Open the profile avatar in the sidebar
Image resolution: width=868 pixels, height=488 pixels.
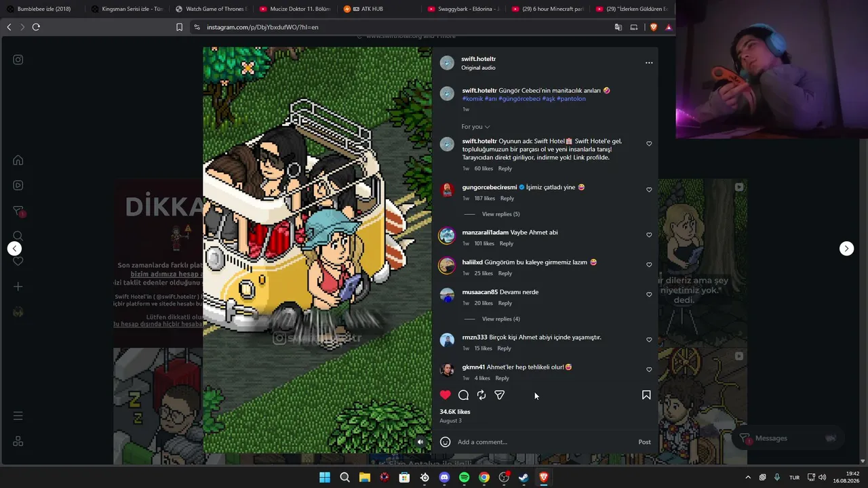(x=18, y=312)
